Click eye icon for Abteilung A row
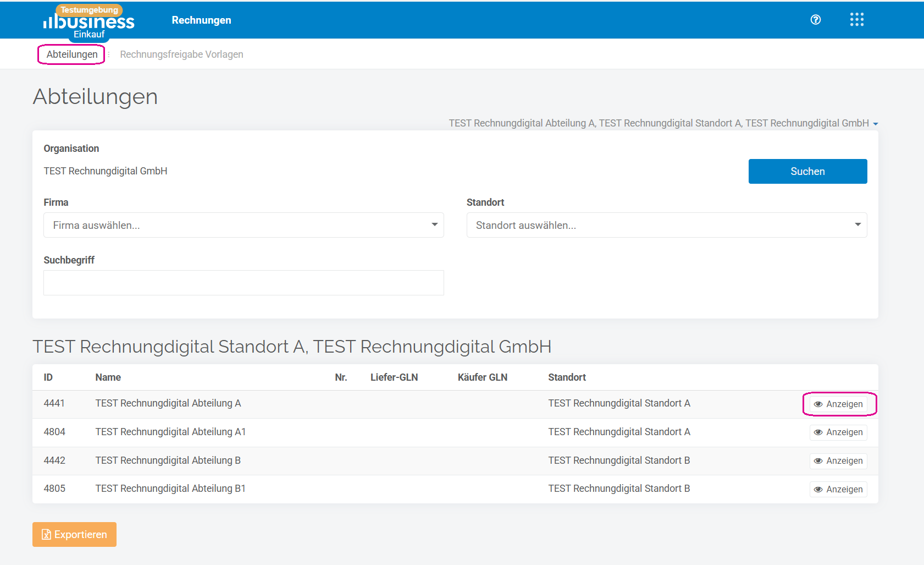Screen dimensions: 924x565 click(x=818, y=404)
